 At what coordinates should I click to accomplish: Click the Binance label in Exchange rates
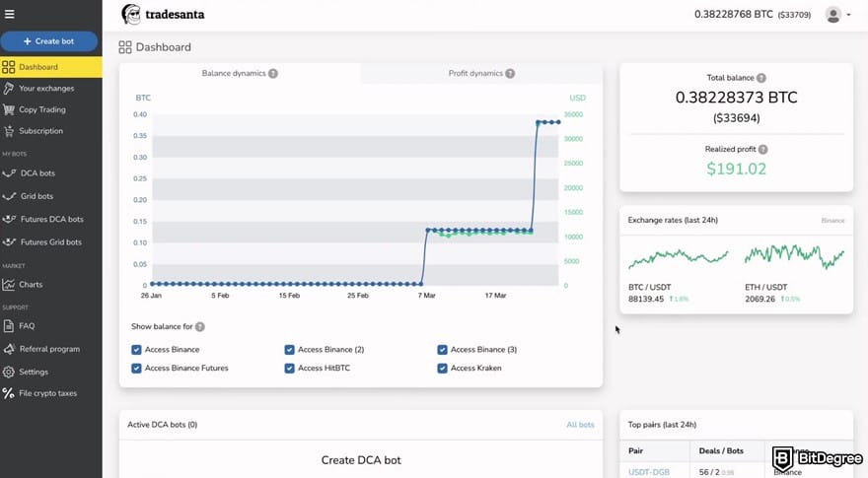tap(832, 221)
